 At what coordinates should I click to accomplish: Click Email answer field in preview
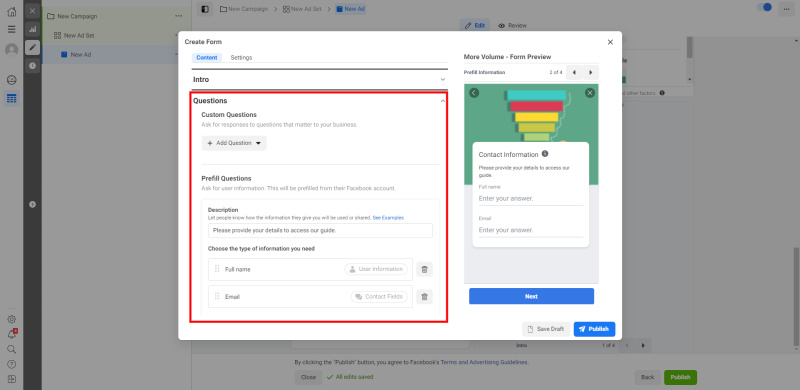[x=531, y=230]
